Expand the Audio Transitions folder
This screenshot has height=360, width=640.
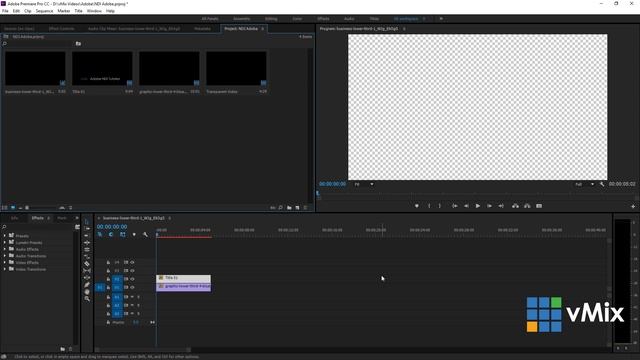coord(4,256)
